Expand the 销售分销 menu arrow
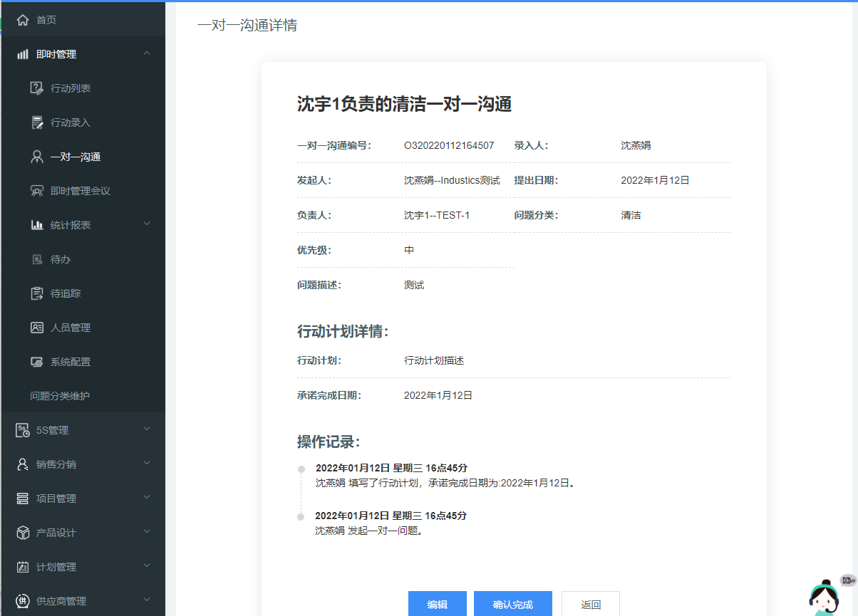This screenshot has width=858, height=616. 147,464
